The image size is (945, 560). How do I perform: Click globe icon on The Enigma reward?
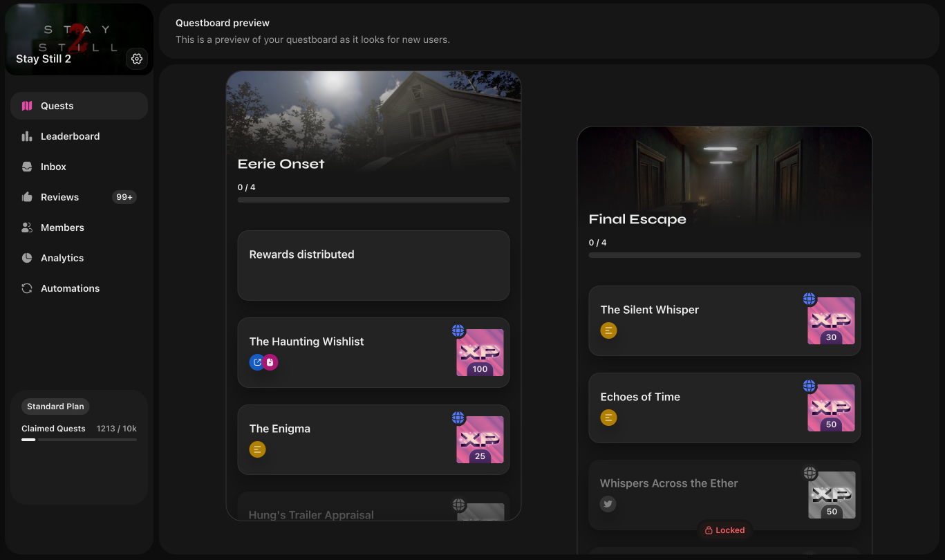coord(458,418)
